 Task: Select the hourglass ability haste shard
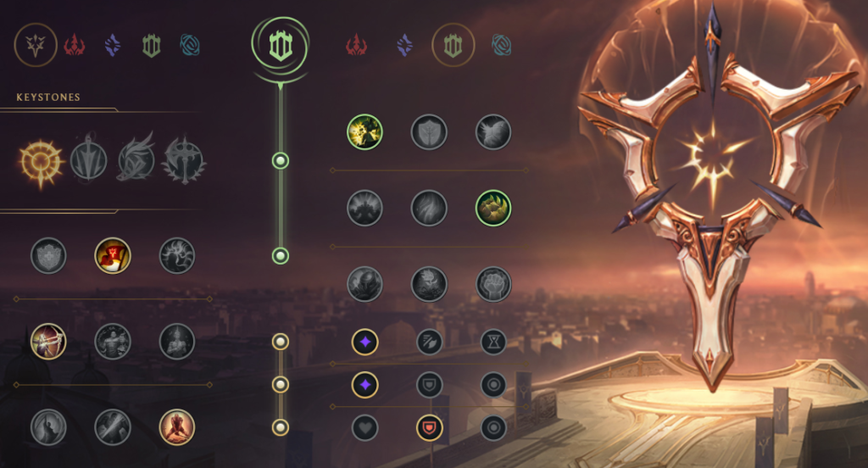(493, 342)
